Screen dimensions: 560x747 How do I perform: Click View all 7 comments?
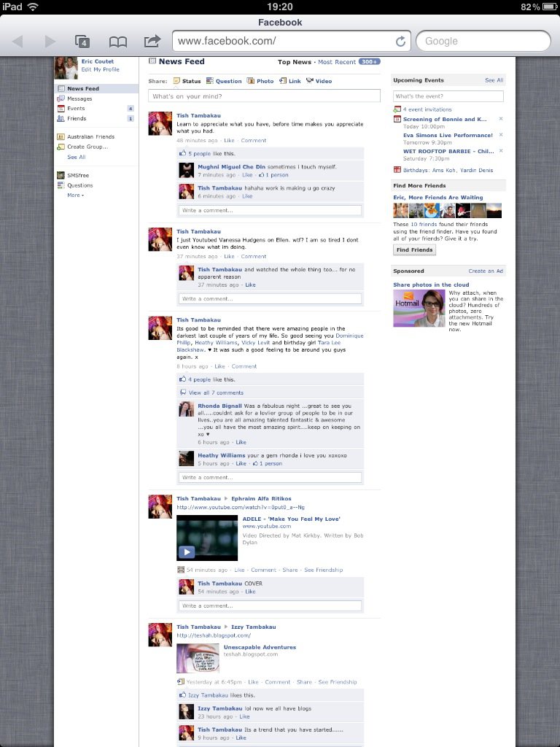pos(216,392)
